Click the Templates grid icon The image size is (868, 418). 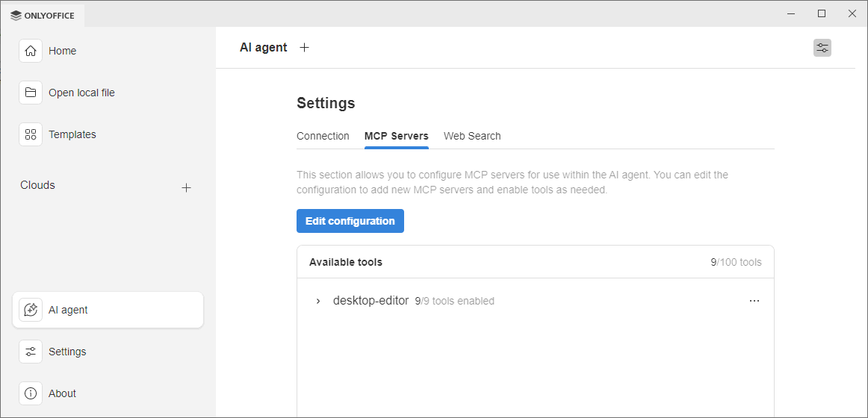coord(31,134)
